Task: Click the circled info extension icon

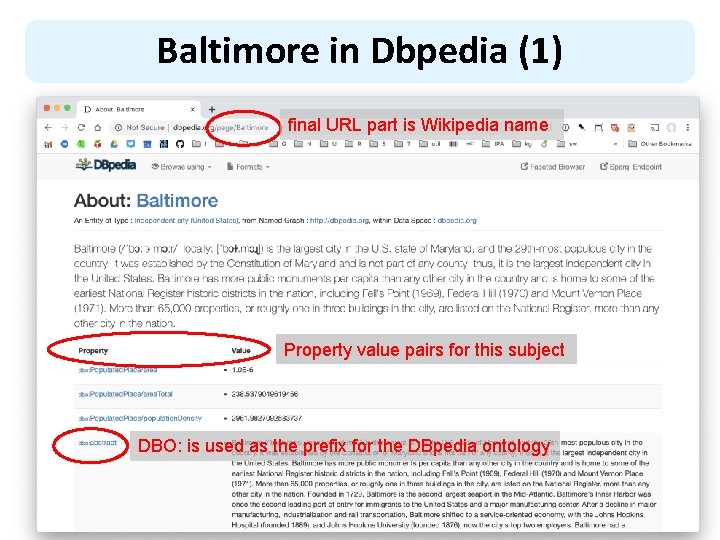Action: pos(565,127)
